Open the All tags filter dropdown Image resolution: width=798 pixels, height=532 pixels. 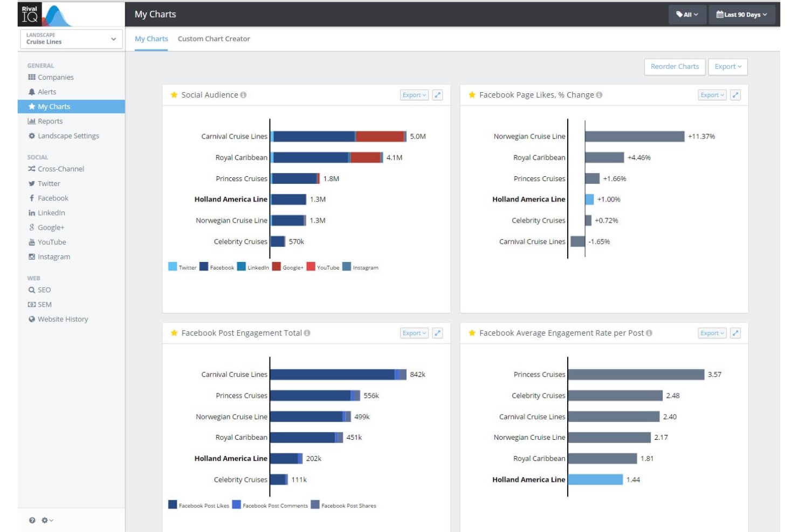(x=687, y=15)
